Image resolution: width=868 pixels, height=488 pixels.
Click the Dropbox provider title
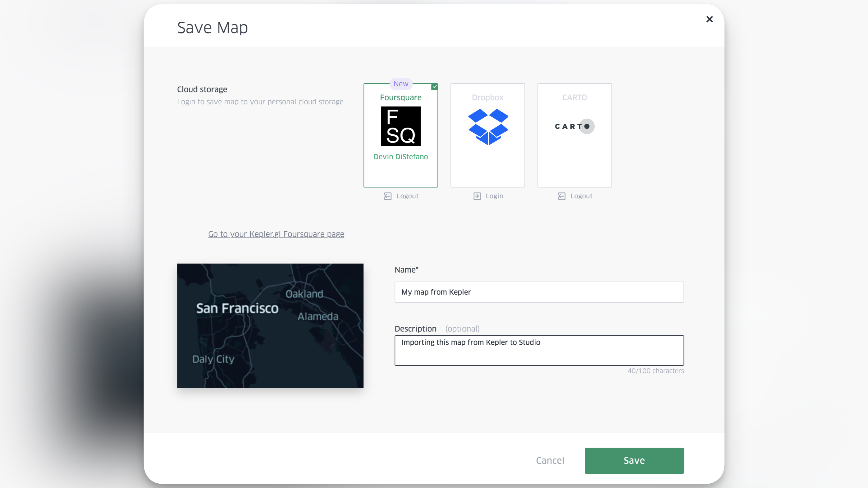coord(487,97)
